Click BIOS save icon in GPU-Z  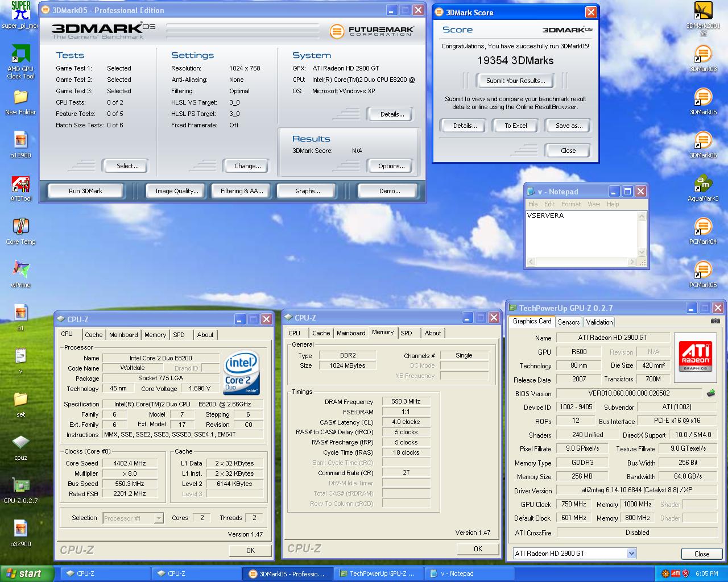click(711, 393)
